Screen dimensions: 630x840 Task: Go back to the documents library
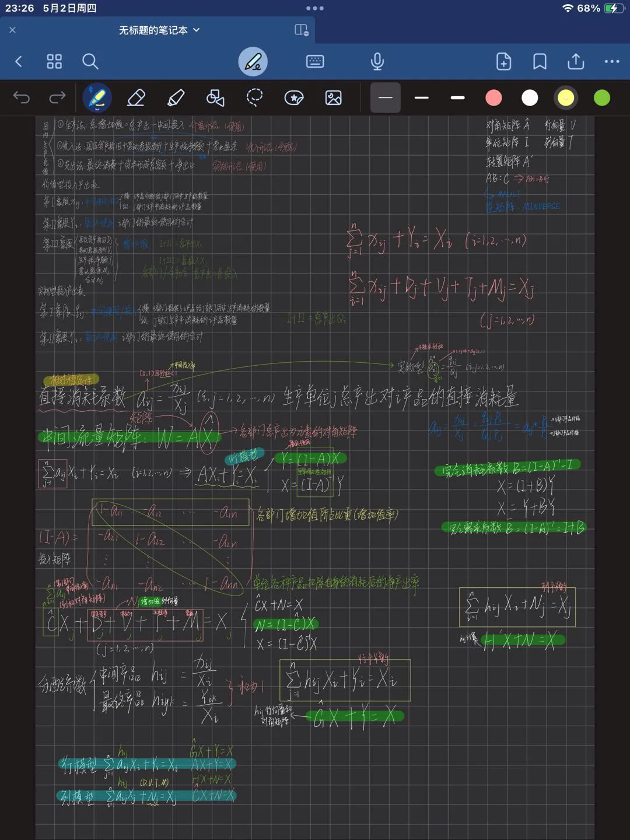pos(19,61)
